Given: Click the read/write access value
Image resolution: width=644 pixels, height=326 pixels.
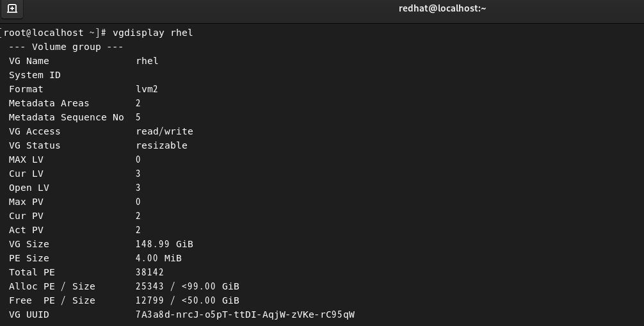Looking at the screenshot, I should (164, 131).
